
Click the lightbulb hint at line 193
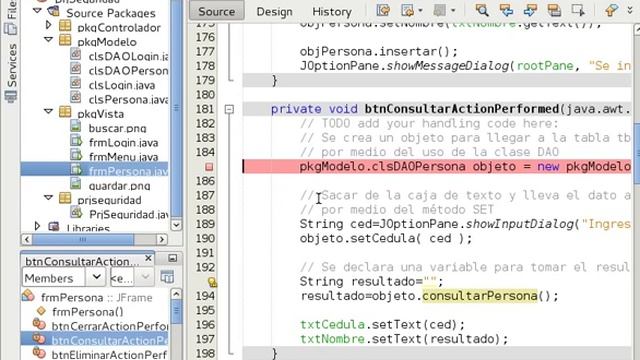point(212,282)
